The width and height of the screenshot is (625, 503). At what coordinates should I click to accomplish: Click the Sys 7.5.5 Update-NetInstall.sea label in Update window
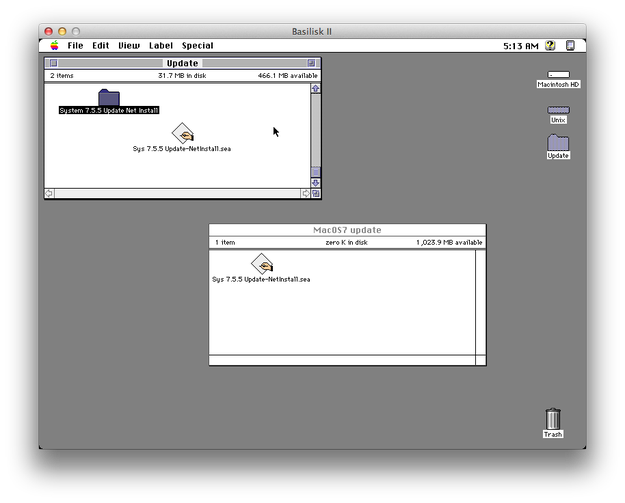(182, 149)
